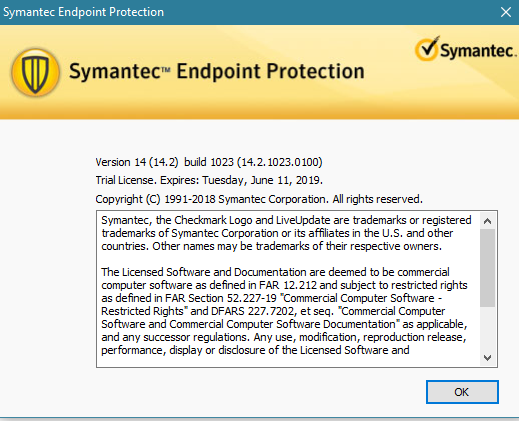The height and width of the screenshot is (421, 519).
Task: Click the gray scrollbar thumb
Action: point(487,268)
